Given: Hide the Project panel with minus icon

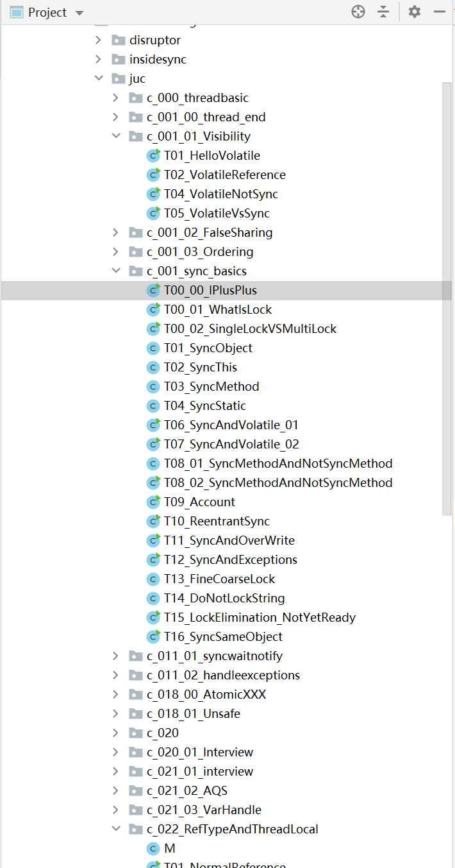Looking at the screenshot, I should [440, 12].
